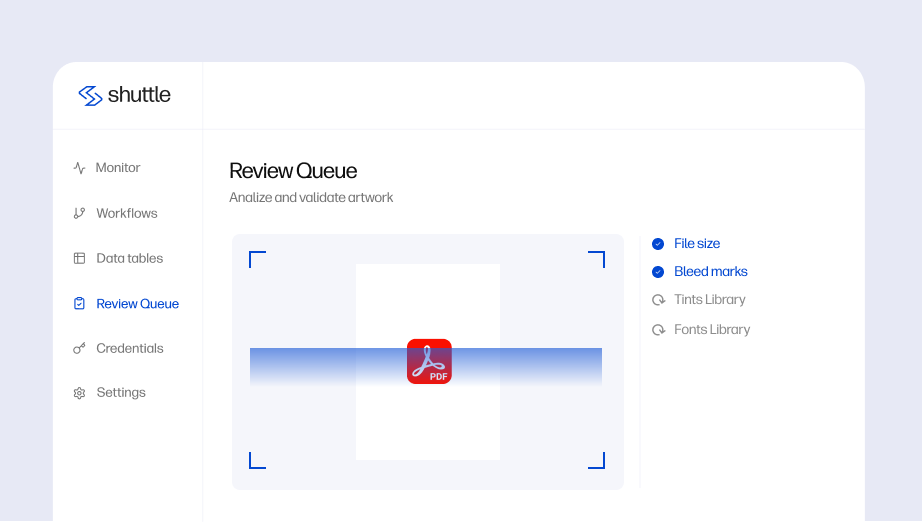Image resolution: width=923 pixels, height=522 pixels.
Task: Click the Review Queue page heading
Action: (293, 171)
